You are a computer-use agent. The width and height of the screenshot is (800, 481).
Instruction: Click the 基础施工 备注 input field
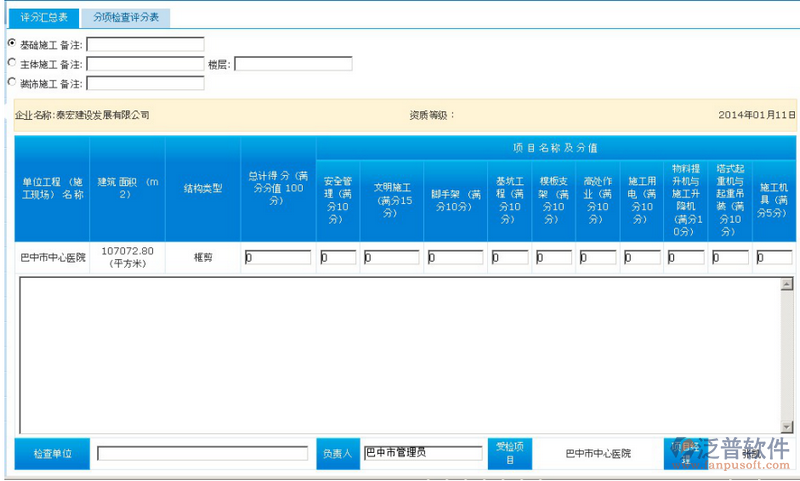pos(145,44)
